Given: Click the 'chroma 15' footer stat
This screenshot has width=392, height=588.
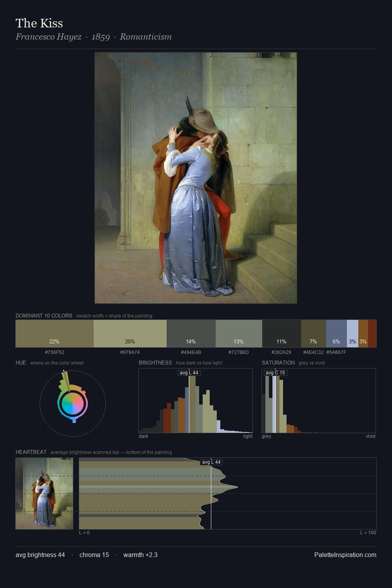Looking at the screenshot, I should coord(94,555).
